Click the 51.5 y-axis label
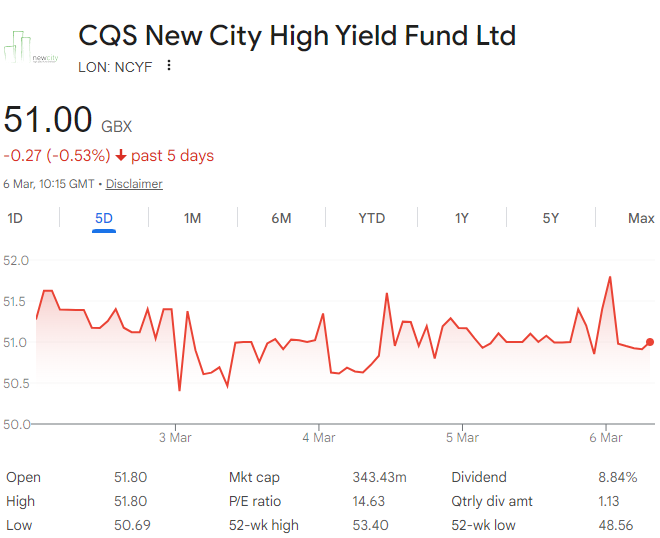Viewport: 660px width, 538px height. 14,301
